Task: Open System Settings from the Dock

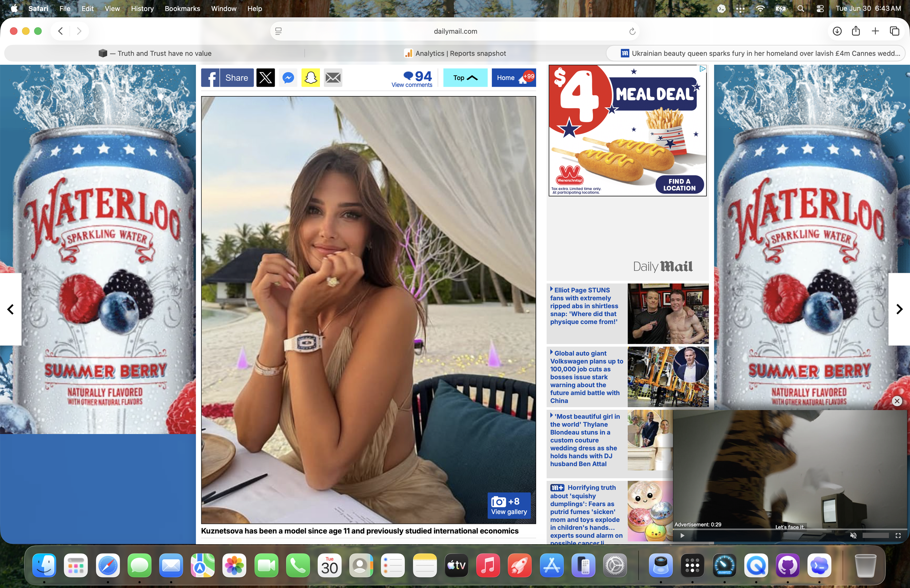Action: pyautogui.click(x=615, y=565)
